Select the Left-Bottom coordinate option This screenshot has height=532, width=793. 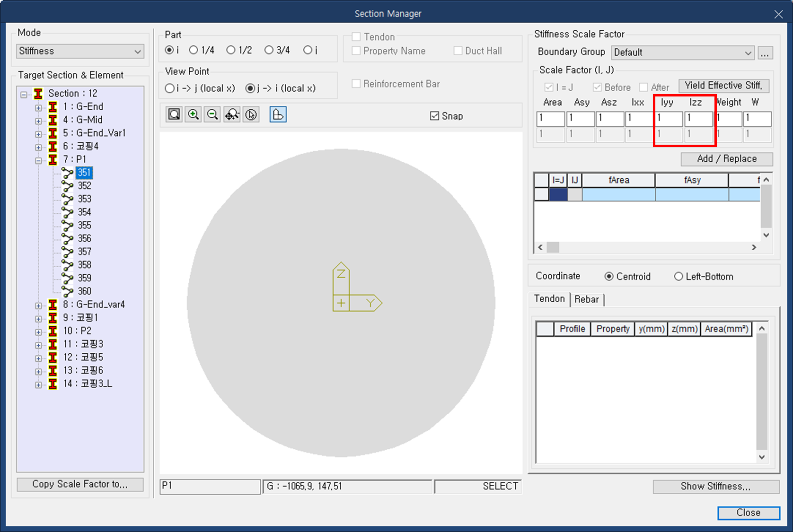678,277
